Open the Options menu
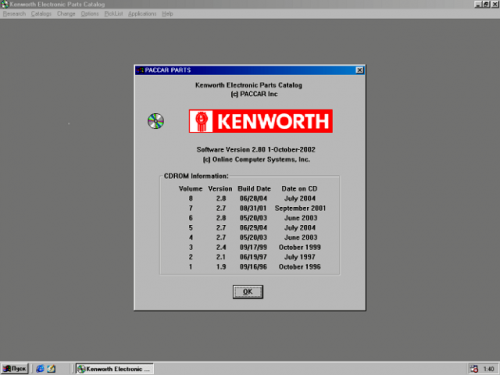This screenshot has width=500, height=375. [90, 14]
